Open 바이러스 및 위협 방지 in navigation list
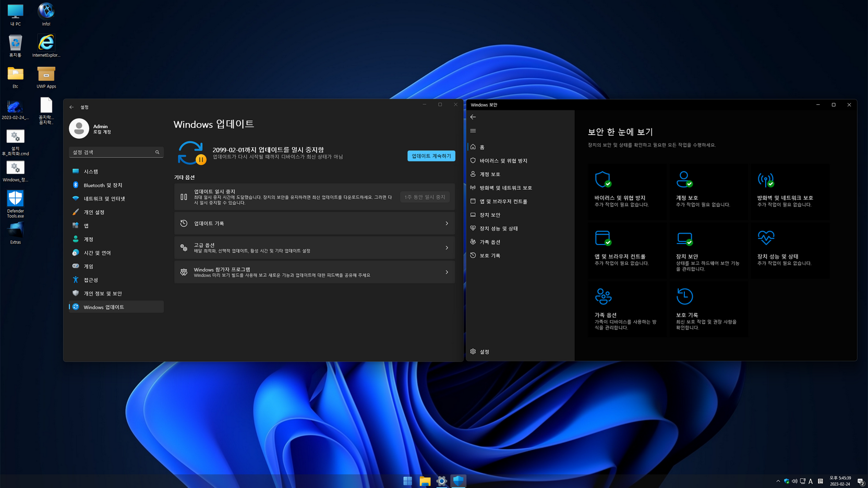 (520, 161)
